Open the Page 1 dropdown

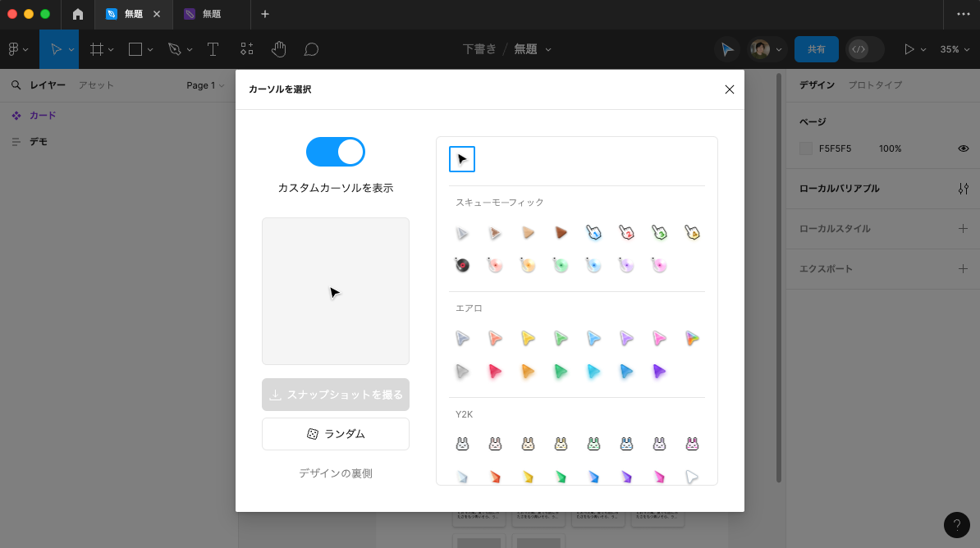[x=204, y=84]
